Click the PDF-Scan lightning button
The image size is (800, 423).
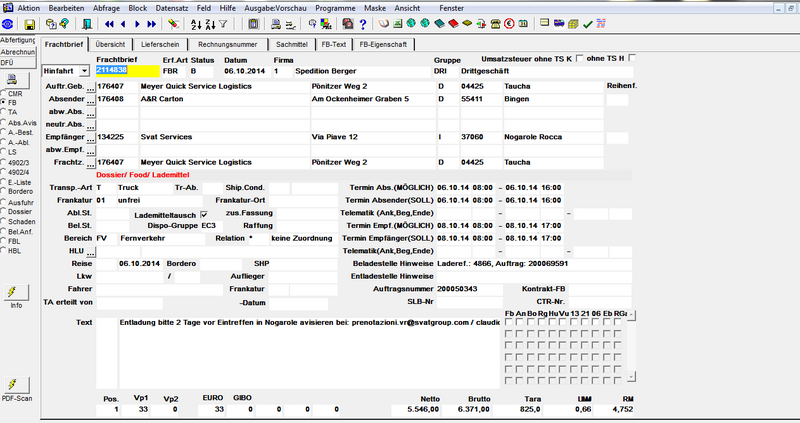click(16, 385)
